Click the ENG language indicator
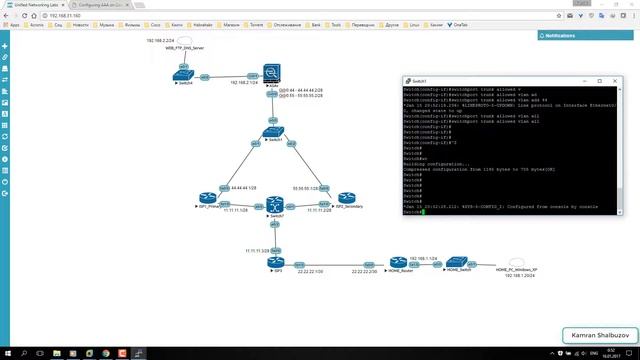Viewport: 640px width, 360px height. point(594,353)
